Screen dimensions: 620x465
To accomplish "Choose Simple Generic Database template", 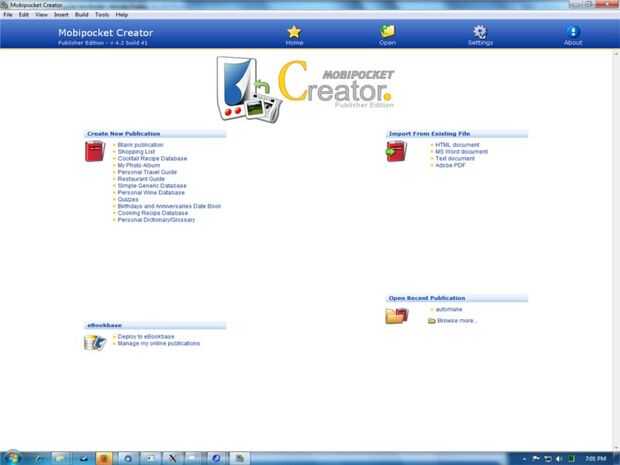I will pos(152,186).
